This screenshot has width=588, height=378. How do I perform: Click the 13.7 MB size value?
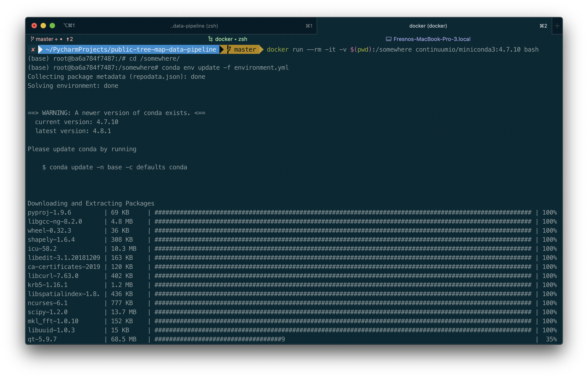point(123,312)
